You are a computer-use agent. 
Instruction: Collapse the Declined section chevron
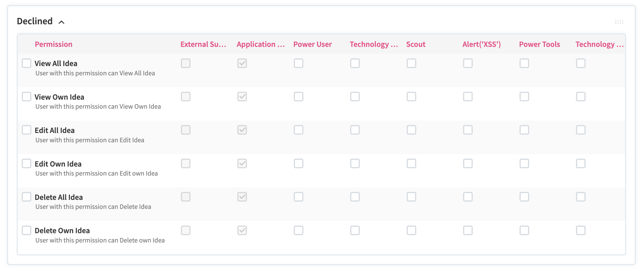(x=62, y=22)
